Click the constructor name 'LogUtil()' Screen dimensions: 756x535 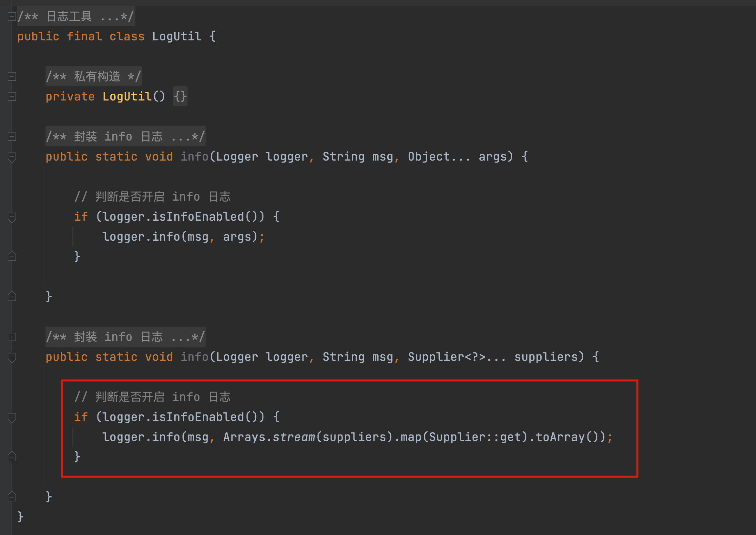pyautogui.click(x=134, y=97)
